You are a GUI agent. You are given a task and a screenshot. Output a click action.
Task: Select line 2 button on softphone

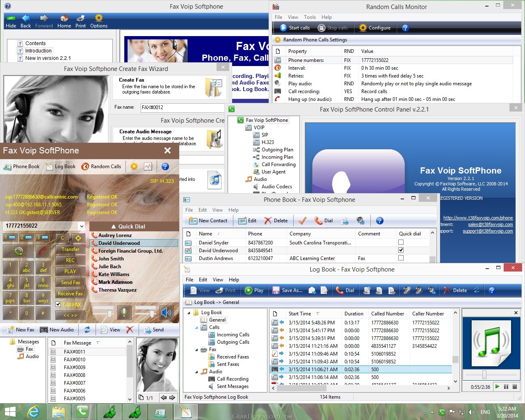click(x=27, y=237)
